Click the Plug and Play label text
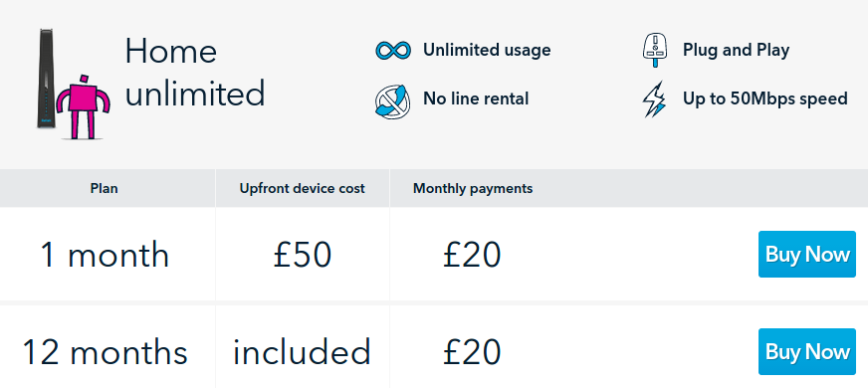Screen dimensions: 868x388 click(737, 51)
